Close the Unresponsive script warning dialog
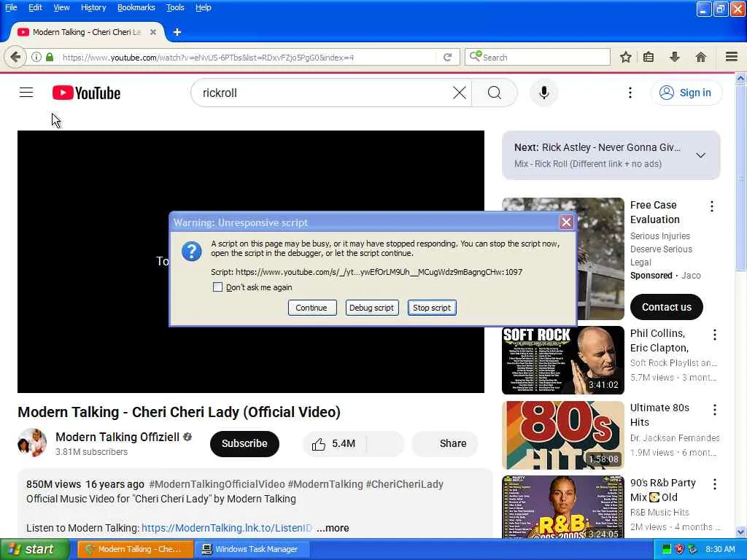747x560 pixels. 566,222
